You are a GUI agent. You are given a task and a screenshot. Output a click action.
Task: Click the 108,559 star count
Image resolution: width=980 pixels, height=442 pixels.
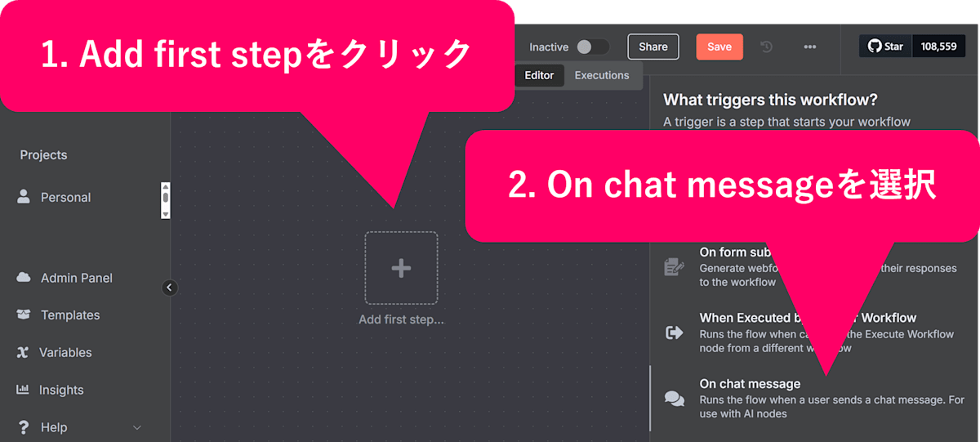pyautogui.click(x=938, y=47)
